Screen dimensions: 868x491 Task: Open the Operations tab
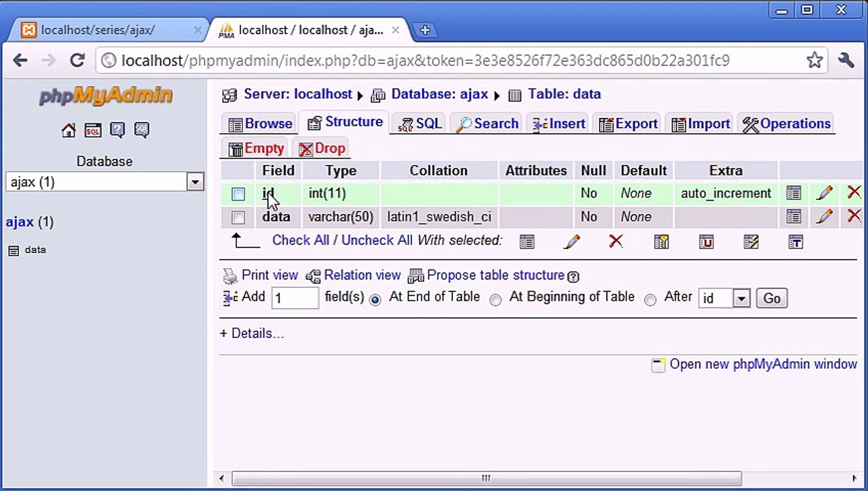(x=786, y=123)
